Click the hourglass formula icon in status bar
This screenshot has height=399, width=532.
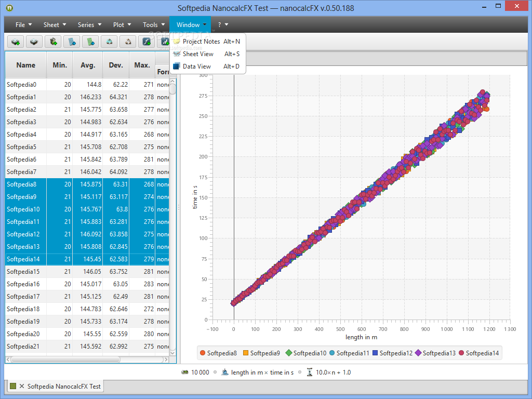coord(310,372)
